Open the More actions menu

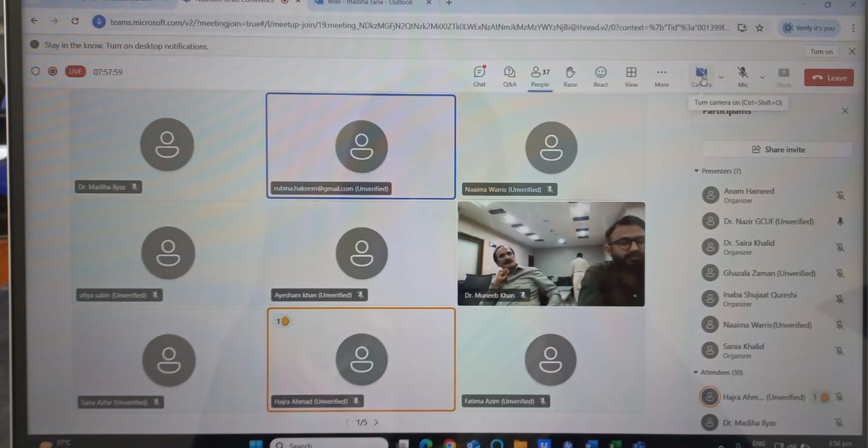coord(661,76)
